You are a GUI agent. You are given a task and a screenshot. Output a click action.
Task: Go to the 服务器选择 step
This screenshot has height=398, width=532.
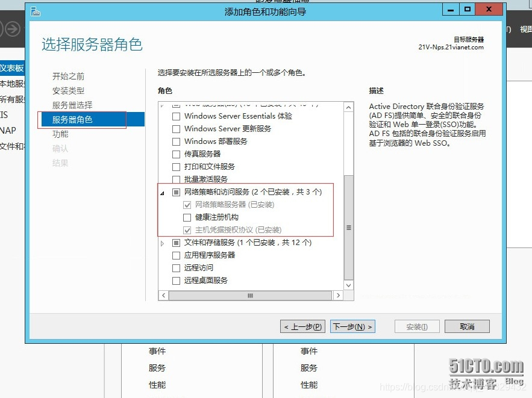pyautogui.click(x=72, y=105)
